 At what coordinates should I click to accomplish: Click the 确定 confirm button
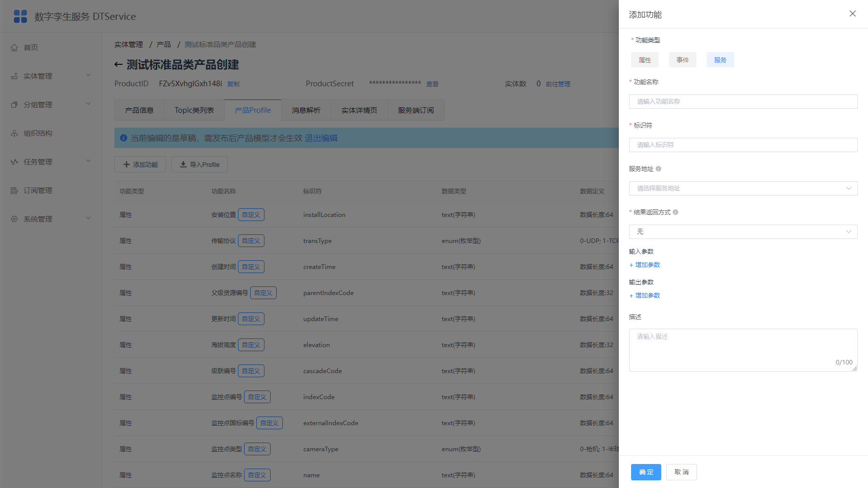click(646, 472)
